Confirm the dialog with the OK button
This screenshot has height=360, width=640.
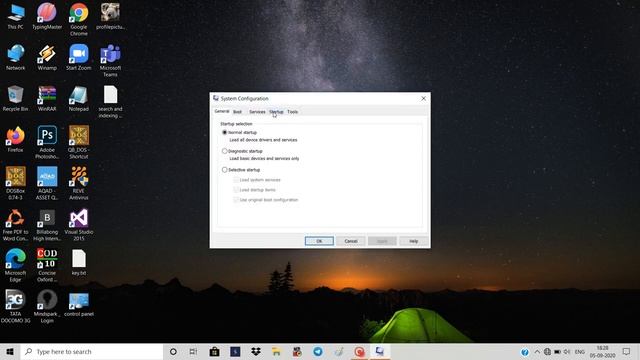click(319, 241)
